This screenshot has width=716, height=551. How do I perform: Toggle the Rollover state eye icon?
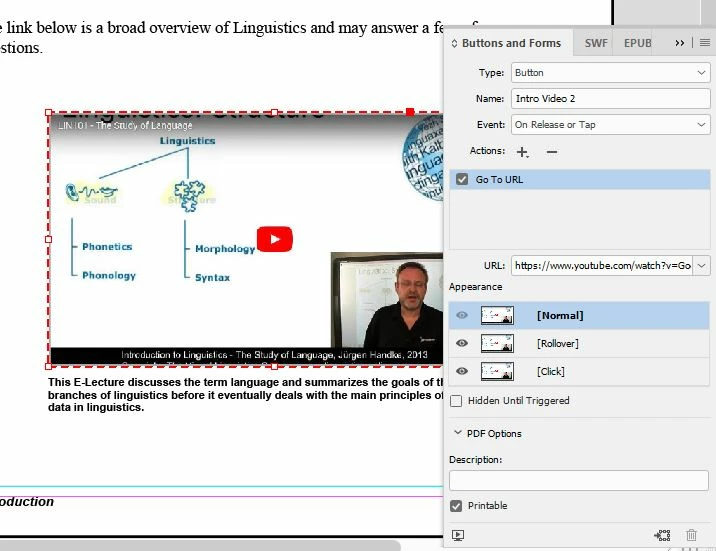(x=462, y=343)
